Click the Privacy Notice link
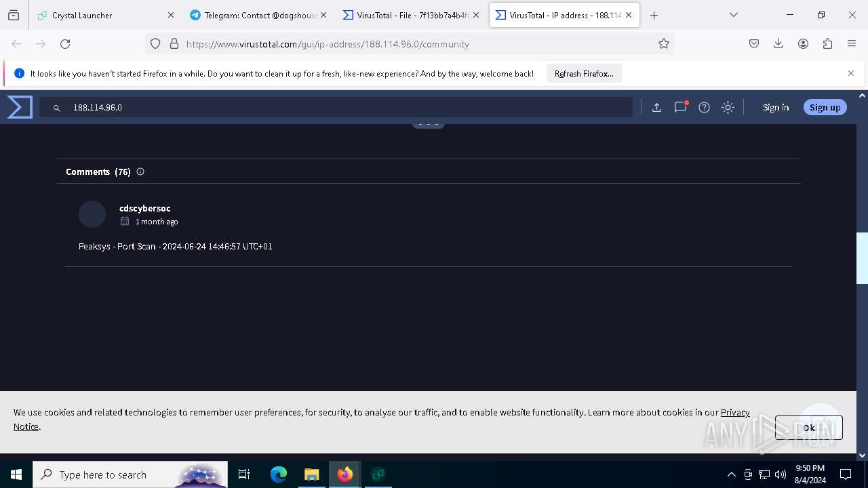The width and height of the screenshot is (868, 488). pos(735,412)
